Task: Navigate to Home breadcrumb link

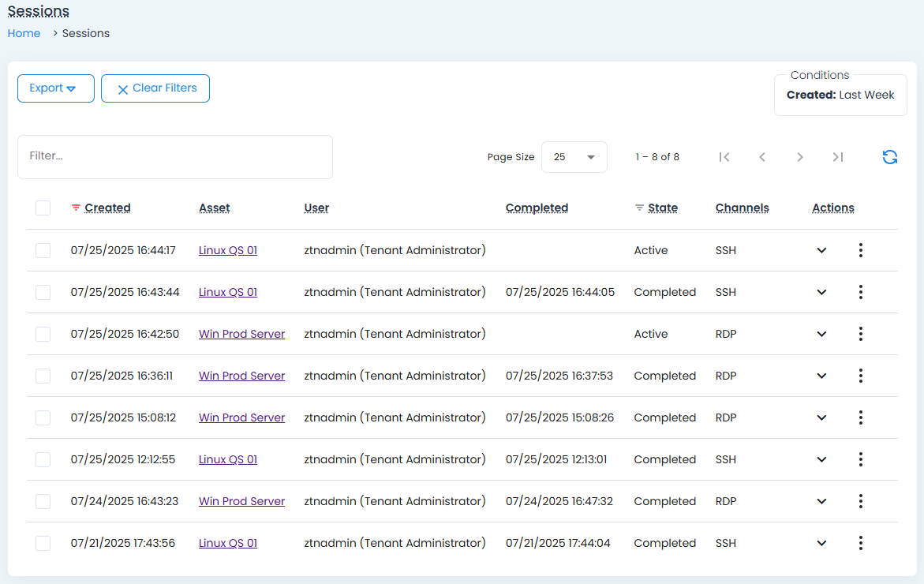Action: tap(24, 33)
